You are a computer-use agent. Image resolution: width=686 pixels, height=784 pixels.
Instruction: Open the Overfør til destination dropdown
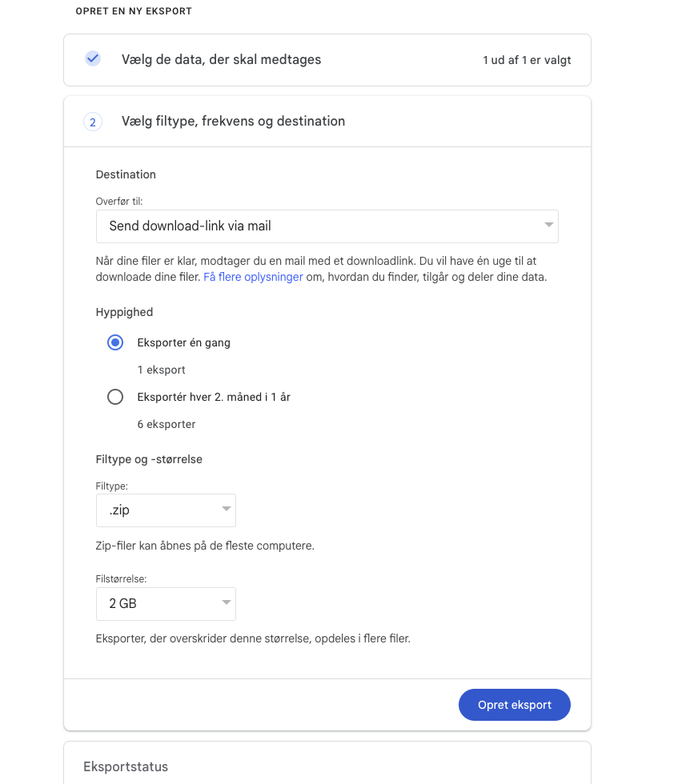(327, 226)
